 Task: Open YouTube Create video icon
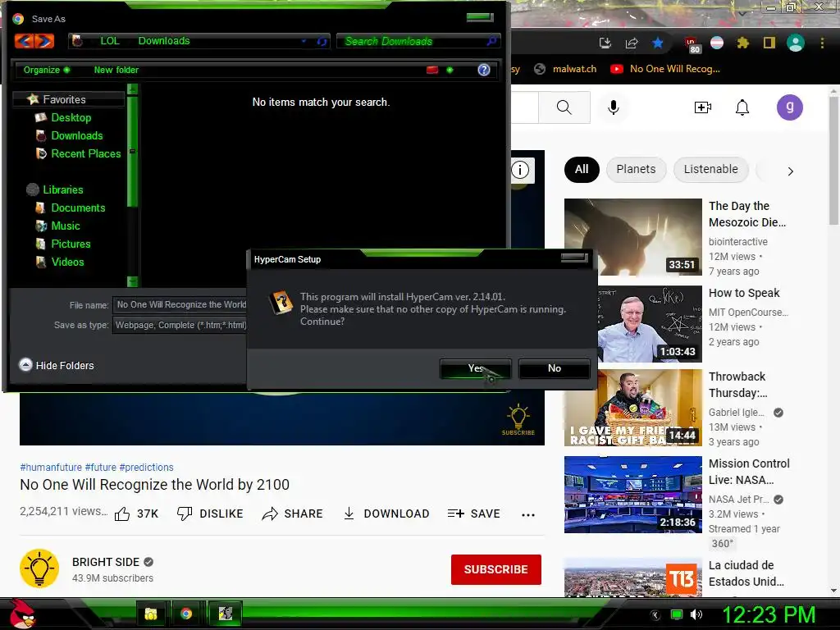(703, 107)
